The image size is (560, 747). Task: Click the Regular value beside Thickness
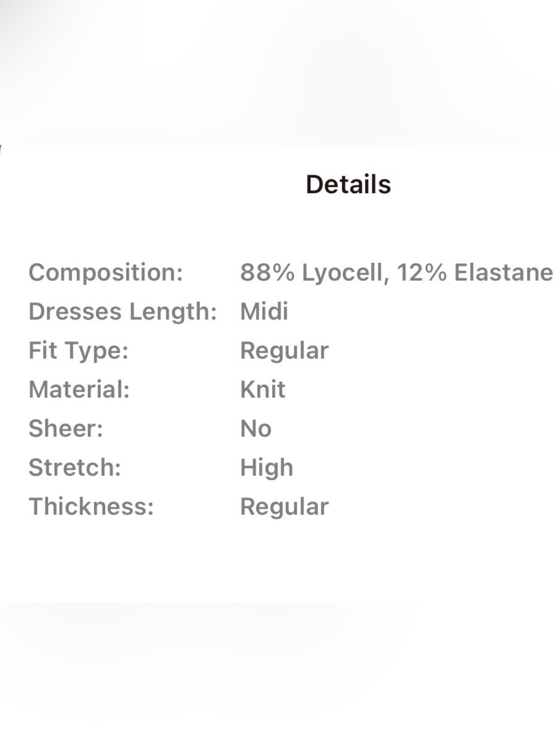pyautogui.click(x=284, y=507)
